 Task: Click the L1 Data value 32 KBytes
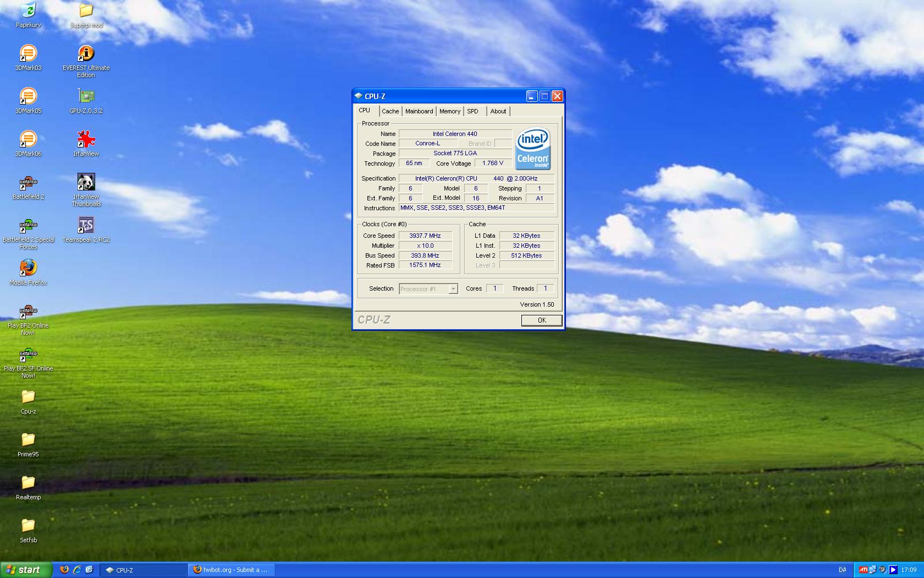point(526,236)
